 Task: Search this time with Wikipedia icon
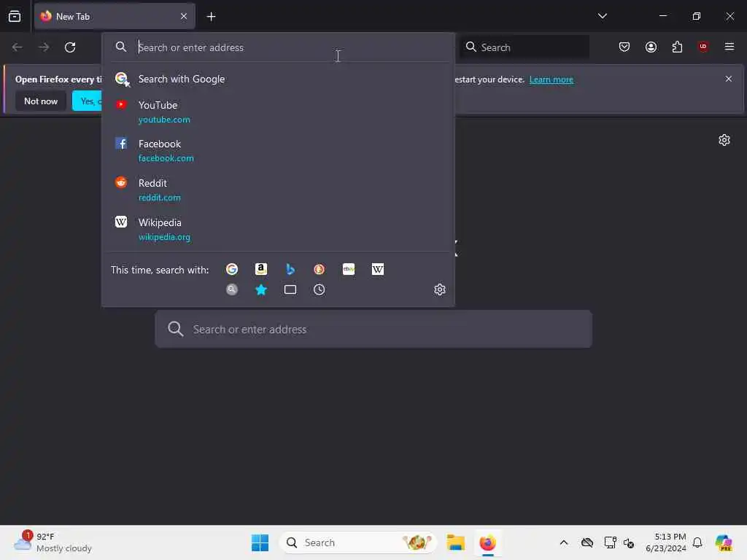click(378, 270)
